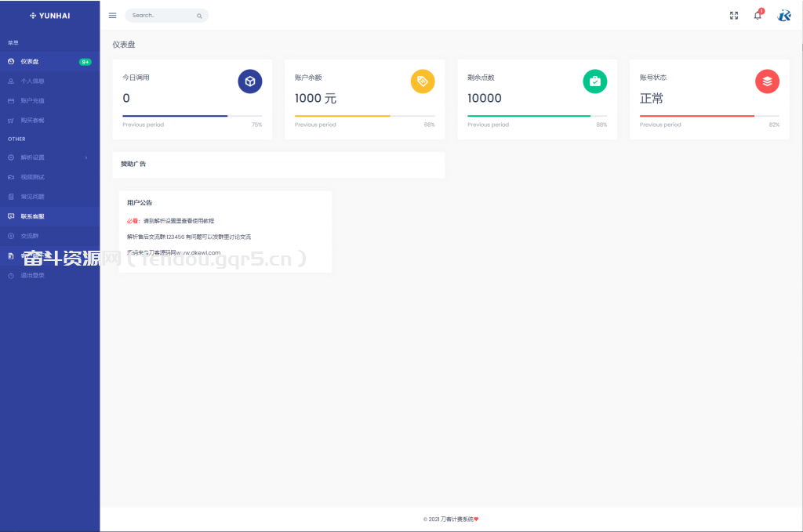Click the blue cube icon on 今日调用 card
The image size is (803, 532).
pyautogui.click(x=249, y=81)
